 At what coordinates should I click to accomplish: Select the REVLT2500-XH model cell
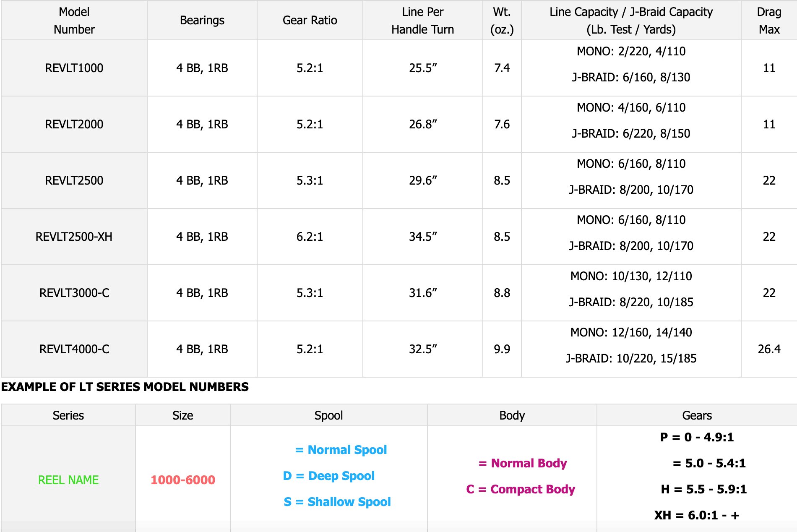(x=74, y=237)
